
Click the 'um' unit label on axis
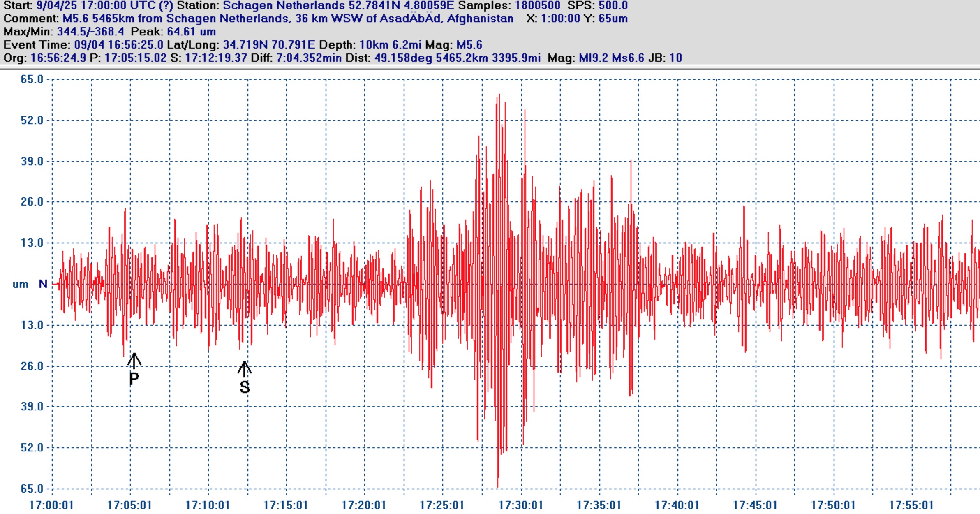[21, 285]
